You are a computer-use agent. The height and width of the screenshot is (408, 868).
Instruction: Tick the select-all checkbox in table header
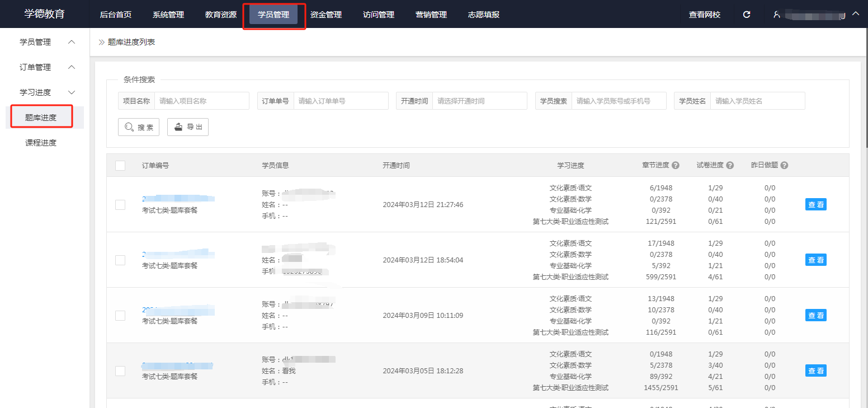(120, 166)
